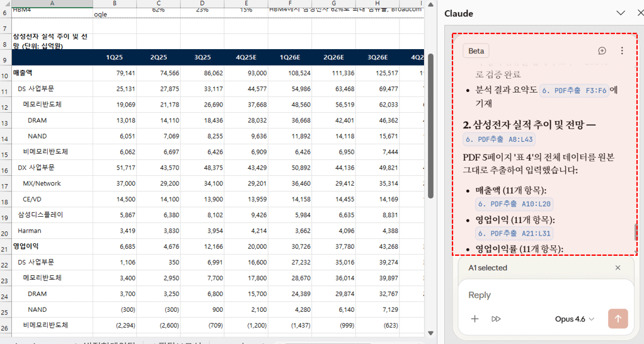Select column A header
Screen dimensions: 644x344
(52, 3)
